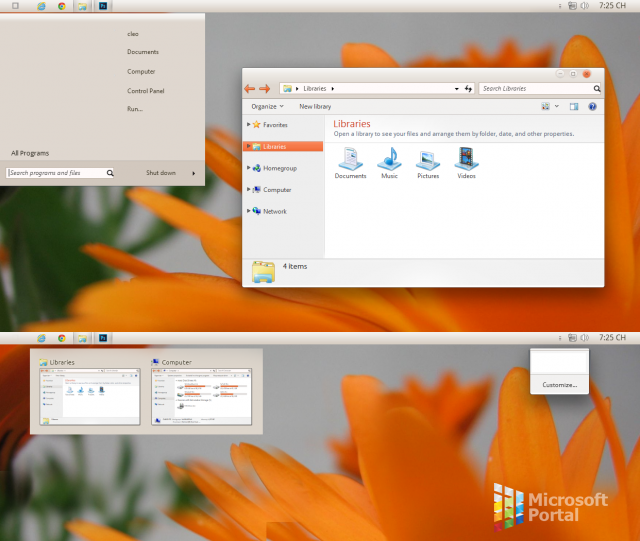The width and height of the screenshot is (640, 541).
Task: Open Photoshop from the taskbar beside the Start button
Action: (103, 6)
